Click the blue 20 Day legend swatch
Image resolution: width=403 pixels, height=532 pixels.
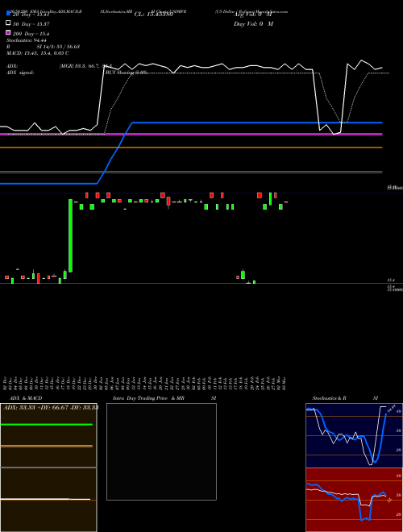(x=8, y=13)
